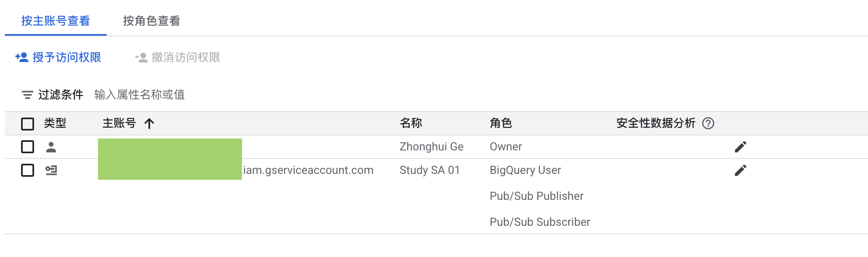Click the 角色 column header
This screenshot has width=868, height=257.
501,123
